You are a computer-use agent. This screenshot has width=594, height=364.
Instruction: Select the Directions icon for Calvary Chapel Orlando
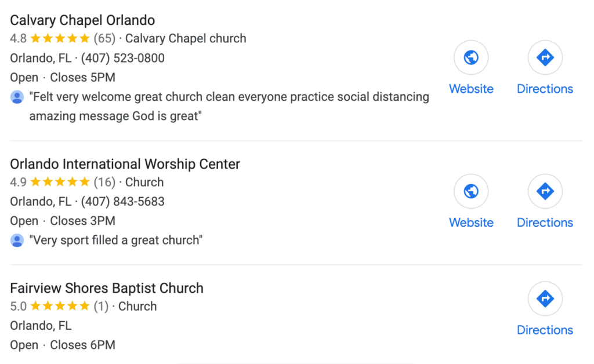point(545,57)
